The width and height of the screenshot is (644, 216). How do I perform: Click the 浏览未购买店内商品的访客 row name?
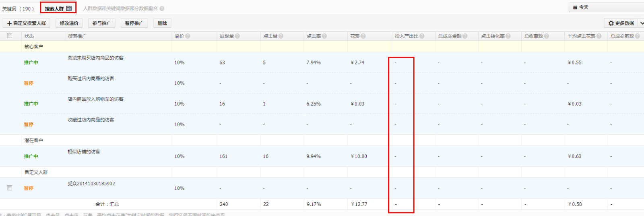(96, 58)
